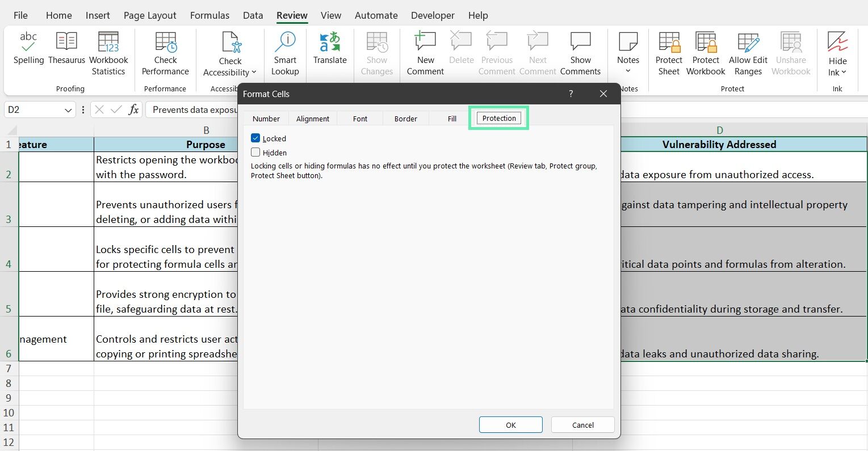Screen dimensions: 868x451
Task: Expand the Notes dropdown chevron
Action: (x=628, y=71)
